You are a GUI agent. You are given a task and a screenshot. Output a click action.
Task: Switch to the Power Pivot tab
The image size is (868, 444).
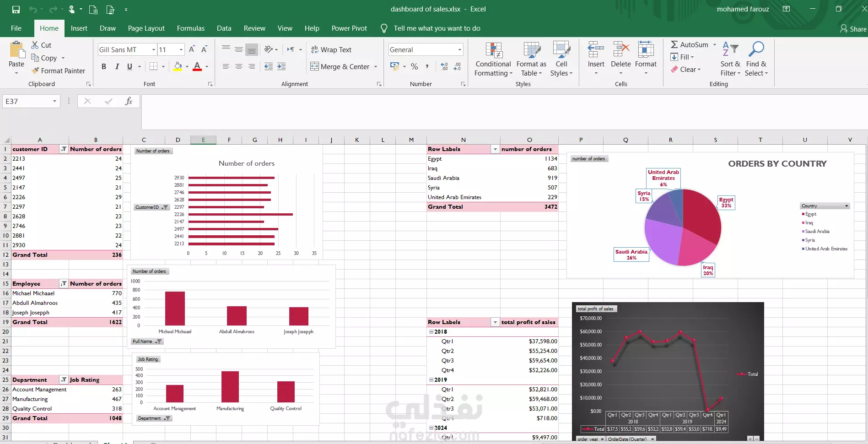(349, 28)
